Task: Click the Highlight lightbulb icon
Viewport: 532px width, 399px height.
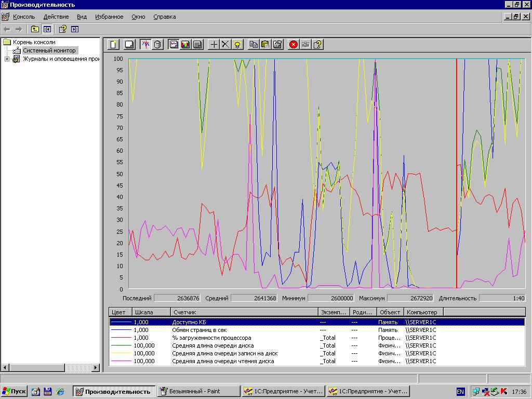Action: pyautogui.click(x=237, y=45)
